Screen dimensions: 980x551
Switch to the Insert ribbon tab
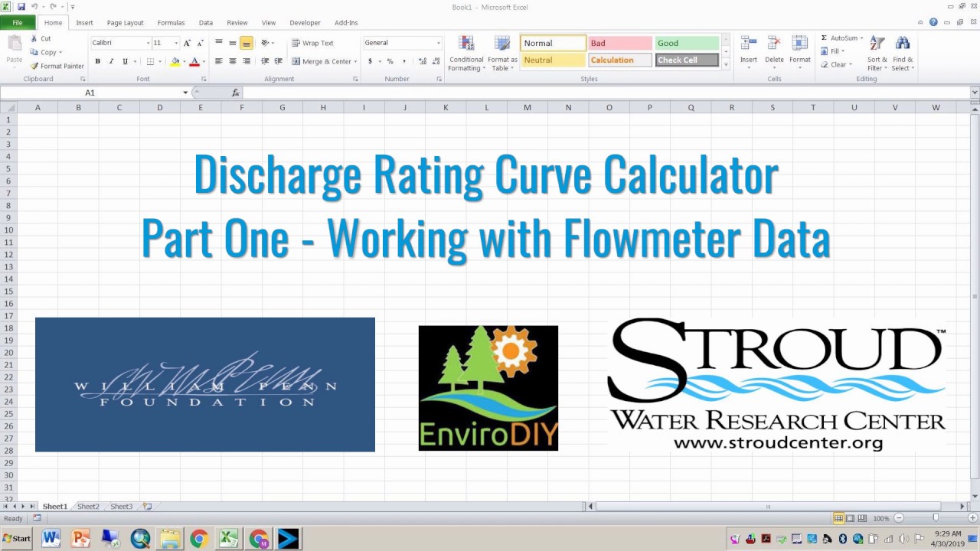click(84, 23)
